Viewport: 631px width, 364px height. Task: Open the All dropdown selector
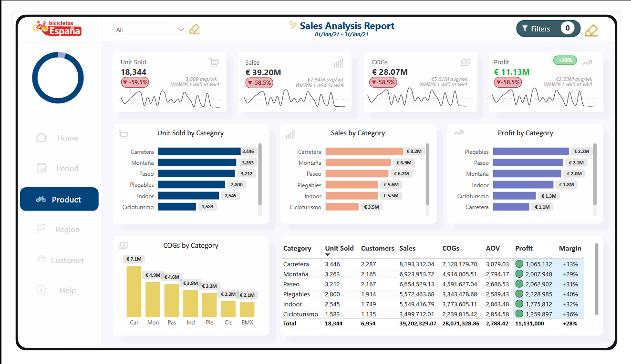pyautogui.click(x=150, y=30)
